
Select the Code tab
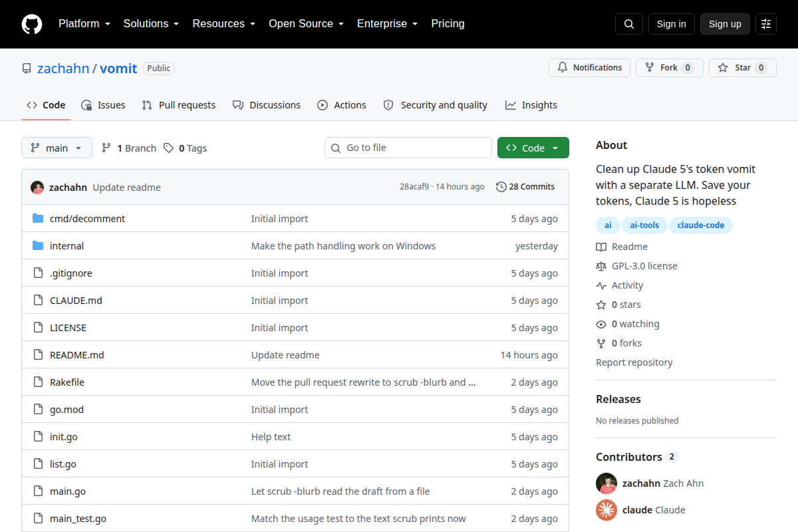click(46, 105)
